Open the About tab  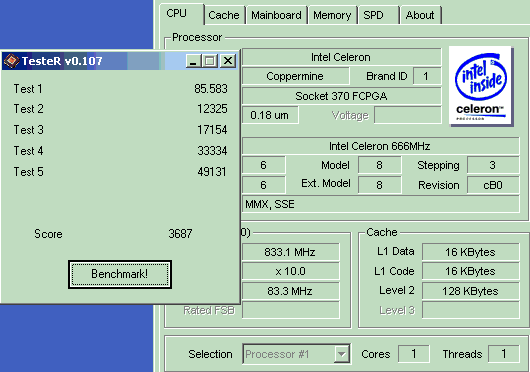[420, 15]
